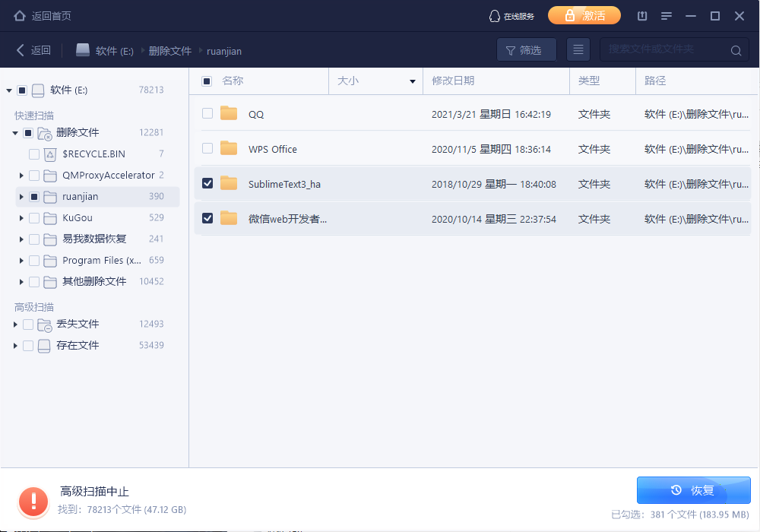Open the 筛选 filter button
760x532 pixels.
[526, 50]
